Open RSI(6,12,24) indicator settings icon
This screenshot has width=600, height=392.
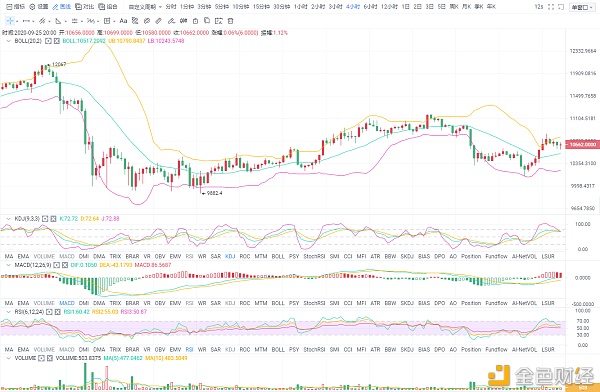point(49,312)
